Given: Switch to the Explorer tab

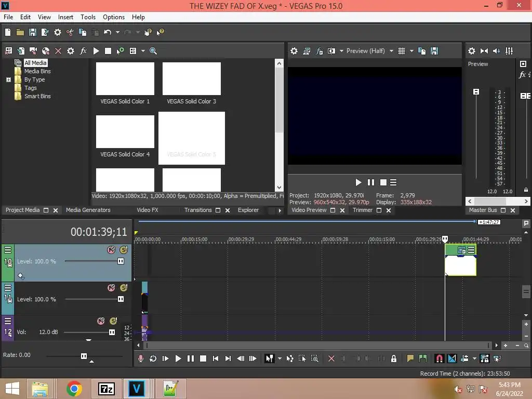Looking at the screenshot, I should [x=248, y=210].
